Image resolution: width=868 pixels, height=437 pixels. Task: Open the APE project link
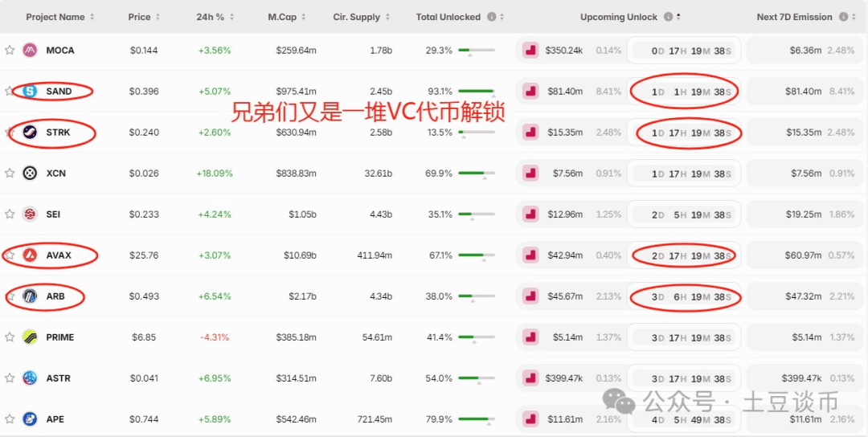pos(55,419)
